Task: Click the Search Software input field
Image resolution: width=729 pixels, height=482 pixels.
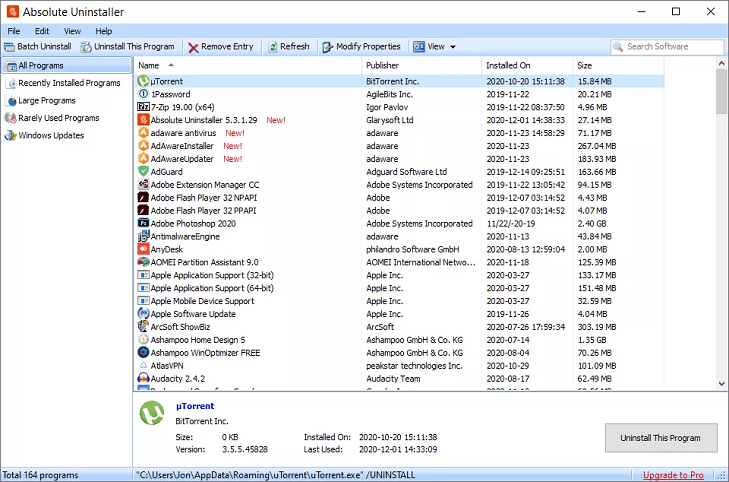Action: [x=667, y=47]
